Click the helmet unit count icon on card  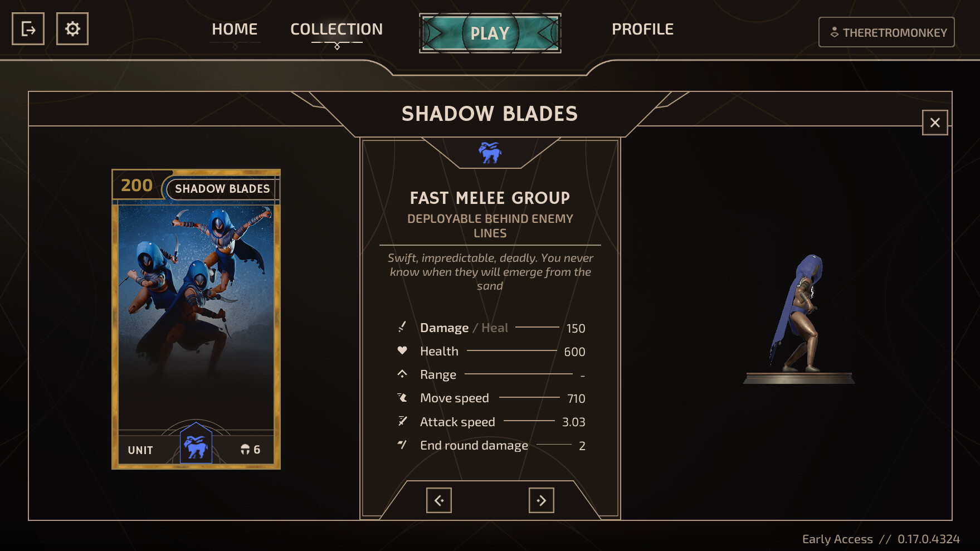point(245,450)
